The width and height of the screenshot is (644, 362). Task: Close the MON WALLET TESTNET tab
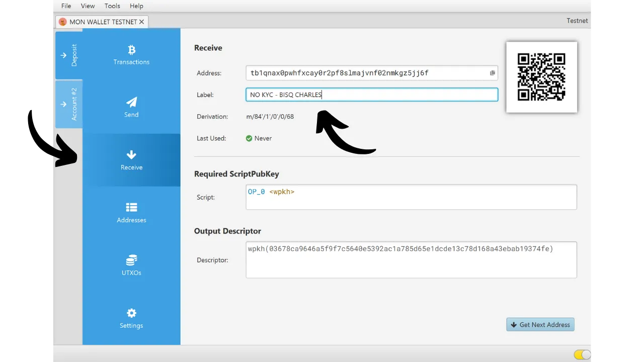pyautogui.click(x=141, y=22)
